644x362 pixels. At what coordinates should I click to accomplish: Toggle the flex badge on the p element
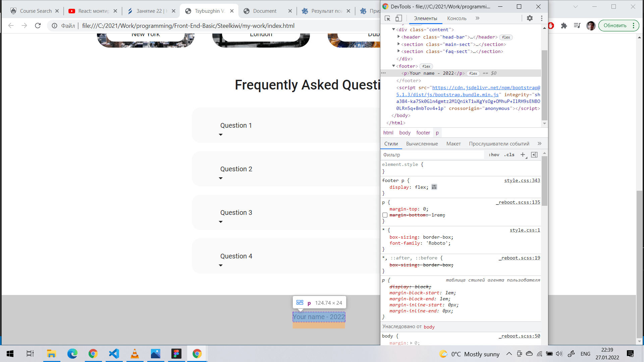pyautogui.click(x=473, y=73)
